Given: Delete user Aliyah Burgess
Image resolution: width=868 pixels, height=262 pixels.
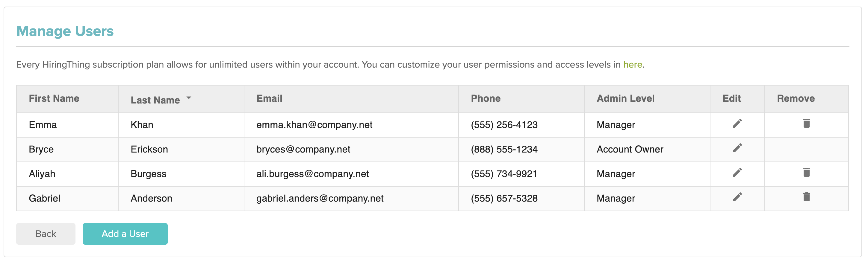Looking at the screenshot, I should [x=806, y=173].
